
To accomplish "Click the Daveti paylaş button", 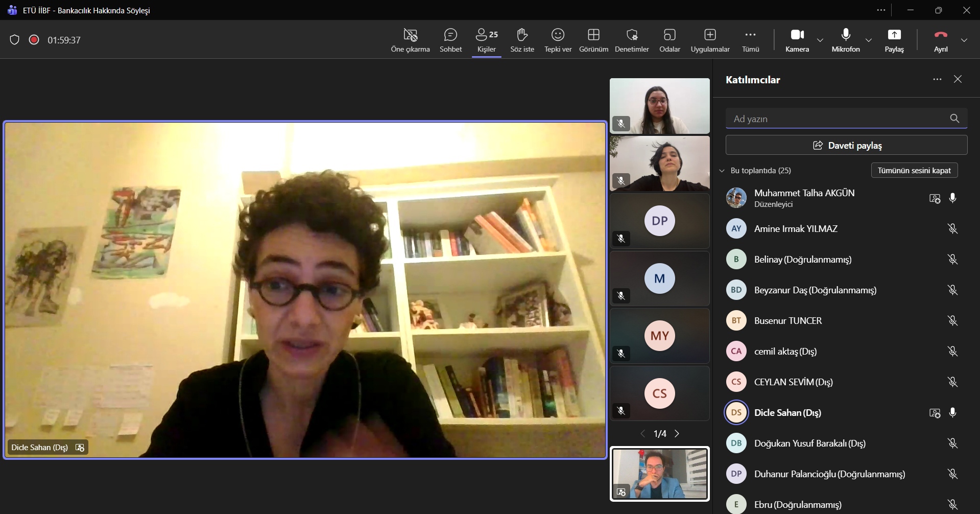I will coord(846,146).
